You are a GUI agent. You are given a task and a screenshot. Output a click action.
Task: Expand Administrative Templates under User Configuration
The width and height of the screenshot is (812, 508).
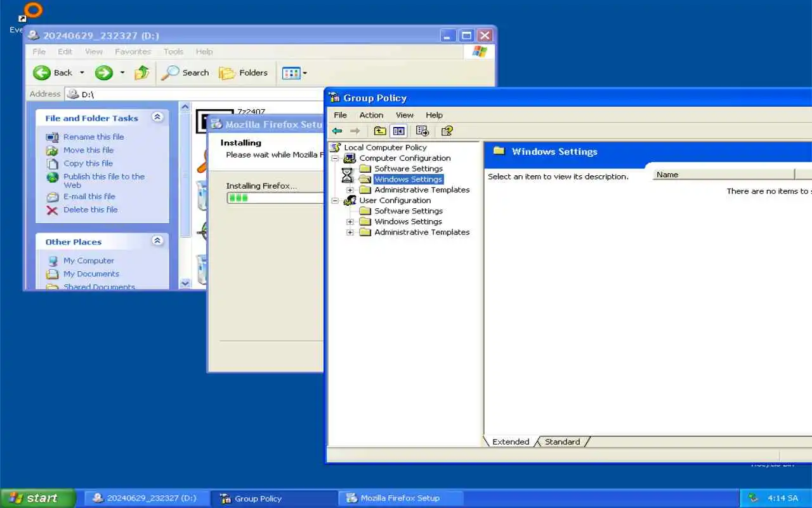tap(350, 232)
